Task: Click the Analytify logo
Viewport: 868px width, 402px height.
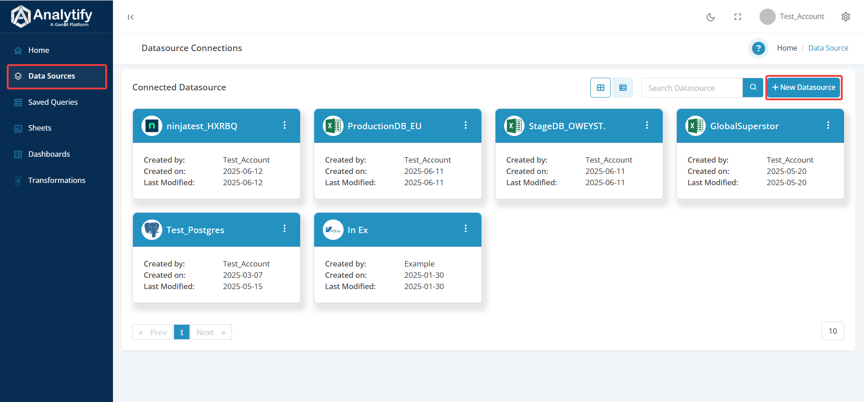Action: [52, 16]
